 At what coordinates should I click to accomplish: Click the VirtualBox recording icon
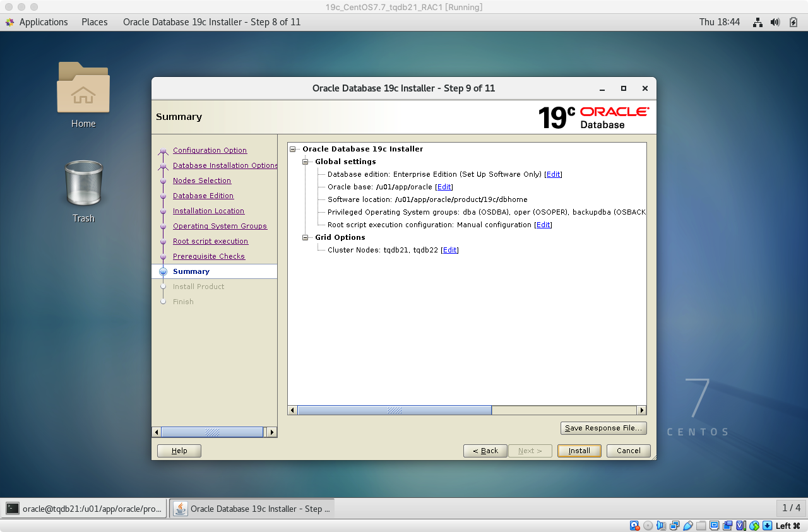tap(728, 526)
